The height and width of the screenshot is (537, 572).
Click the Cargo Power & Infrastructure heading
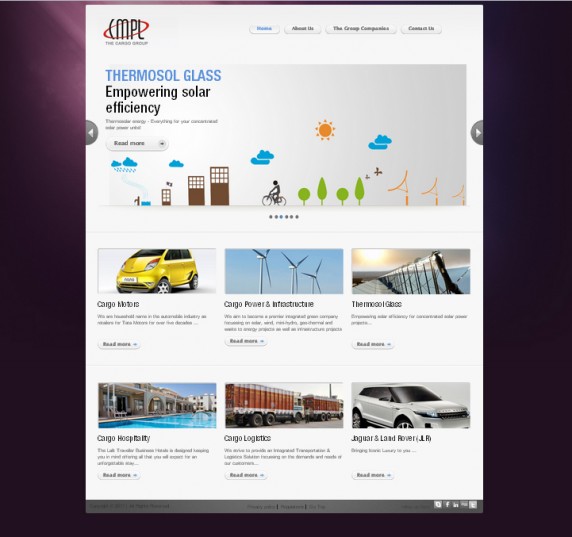tap(269, 304)
